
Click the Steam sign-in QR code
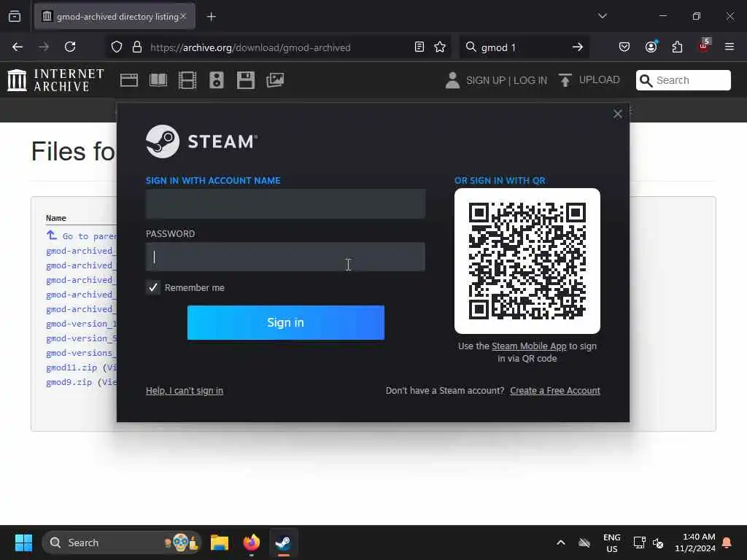527,261
